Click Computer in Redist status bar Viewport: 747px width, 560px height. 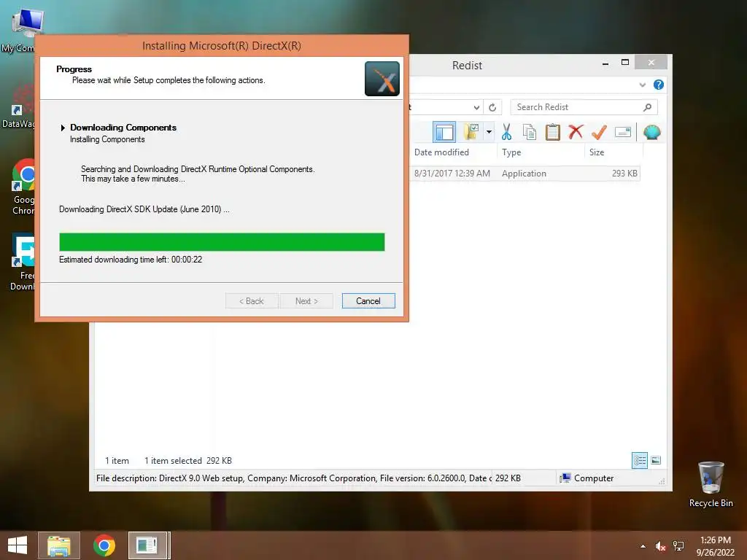coord(587,478)
